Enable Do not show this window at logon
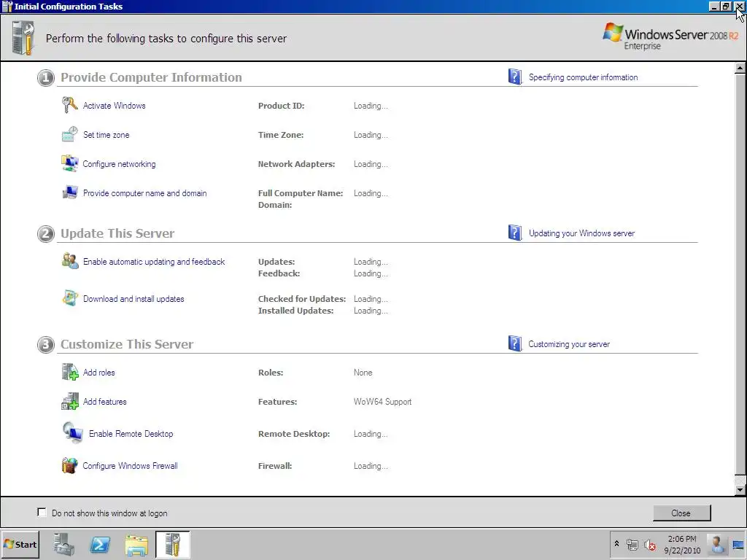 pyautogui.click(x=42, y=513)
